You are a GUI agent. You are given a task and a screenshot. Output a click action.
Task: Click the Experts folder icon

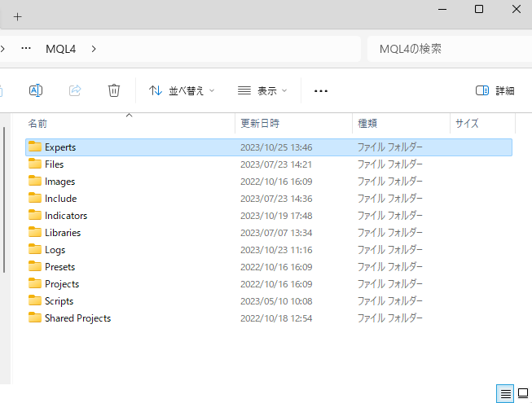(35, 147)
